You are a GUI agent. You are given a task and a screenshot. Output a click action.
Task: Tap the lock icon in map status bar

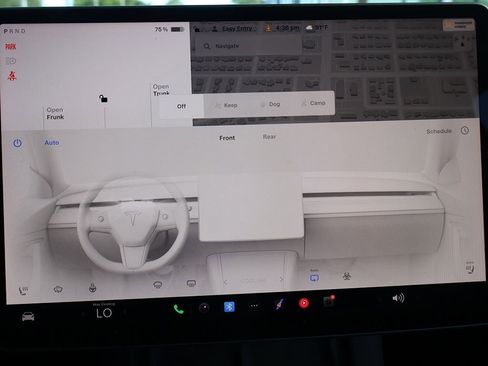pyautogui.click(x=197, y=29)
